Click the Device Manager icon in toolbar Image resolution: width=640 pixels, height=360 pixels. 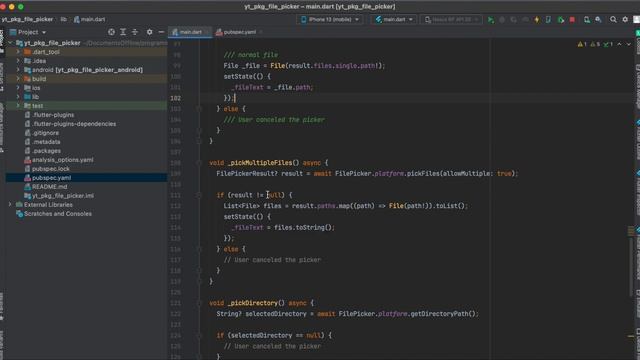pyautogui.click(x=587, y=20)
